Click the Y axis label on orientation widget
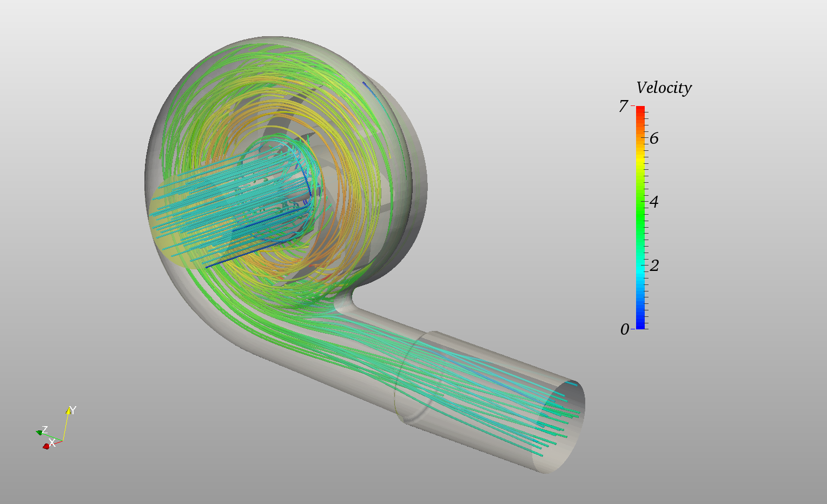Image resolution: width=827 pixels, height=504 pixels. point(73,410)
